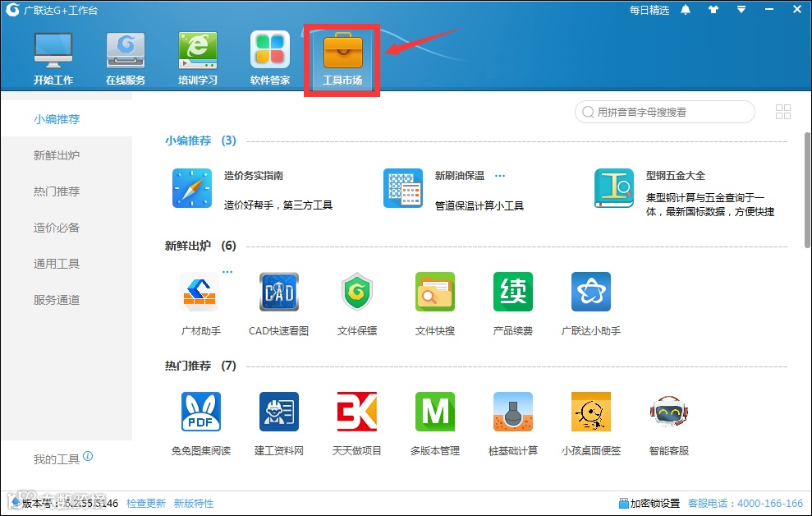Click the vertical scrollbar thumb
812x516 pixels.
(808, 189)
